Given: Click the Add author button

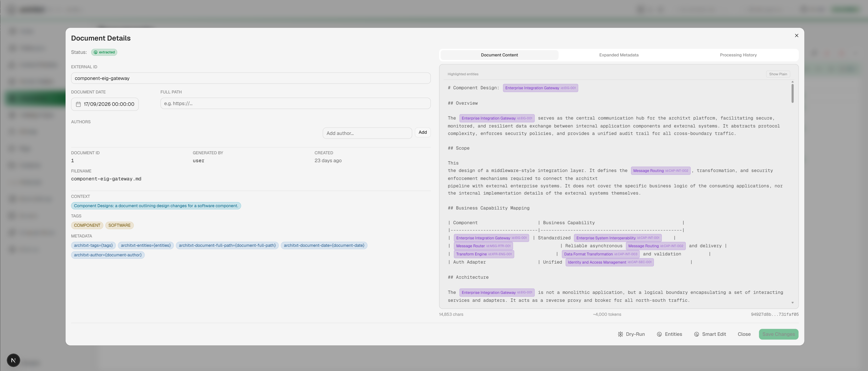Looking at the screenshot, I should (x=422, y=133).
